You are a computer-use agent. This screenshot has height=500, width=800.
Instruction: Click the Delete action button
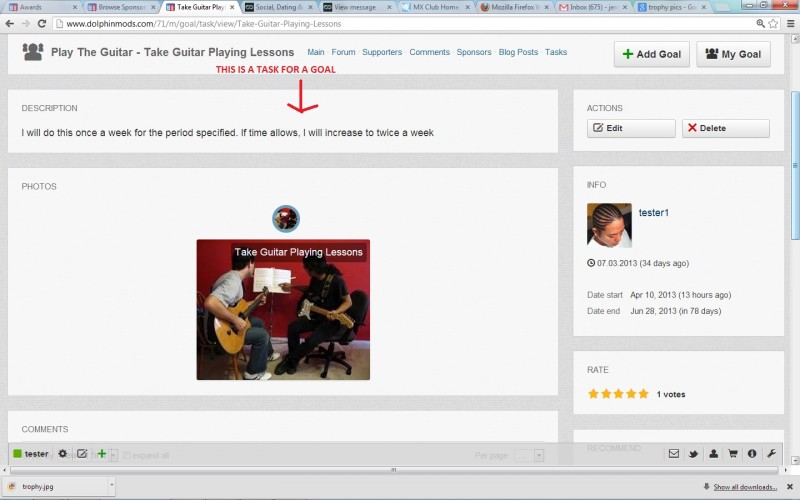coord(726,128)
